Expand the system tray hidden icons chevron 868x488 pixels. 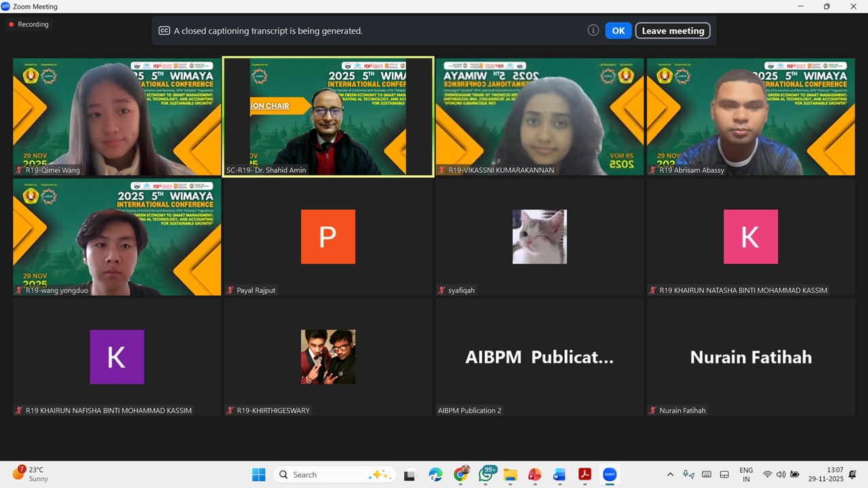click(670, 474)
